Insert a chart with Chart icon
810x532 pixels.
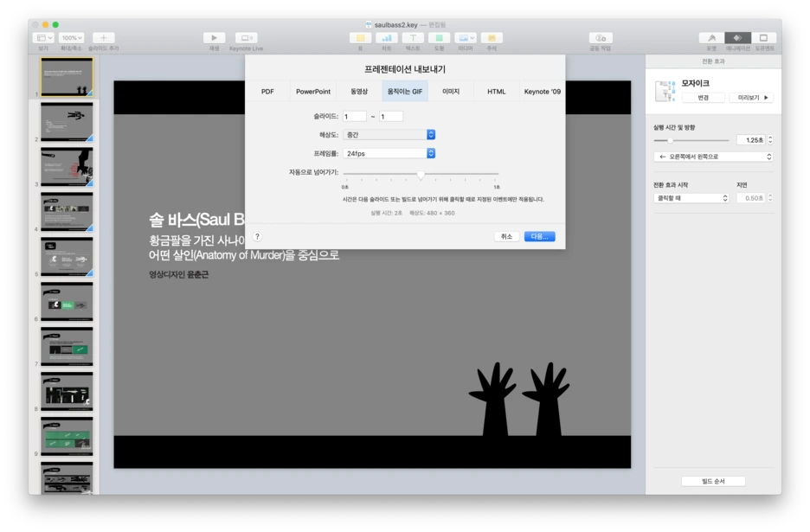click(x=387, y=38)
